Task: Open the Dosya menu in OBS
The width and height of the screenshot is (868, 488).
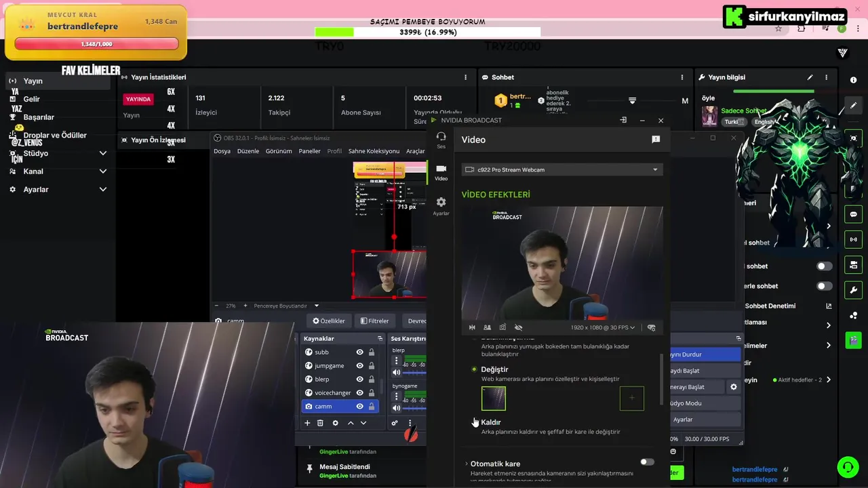Action: (x=222, y=151)
